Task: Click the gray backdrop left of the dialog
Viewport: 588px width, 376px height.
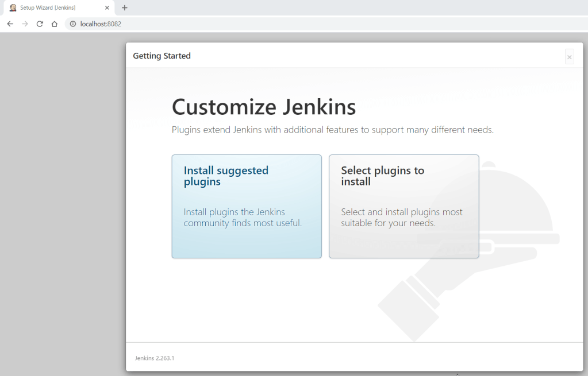Action: (x=62, y=201)
